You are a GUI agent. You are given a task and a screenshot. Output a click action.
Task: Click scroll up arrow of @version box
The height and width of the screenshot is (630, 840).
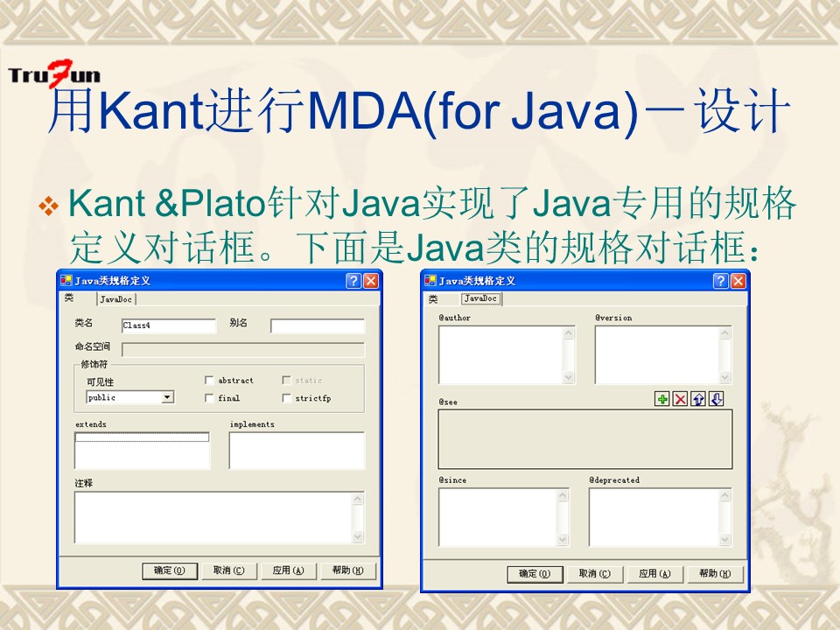pyautogui.click(x=724, y=332)
